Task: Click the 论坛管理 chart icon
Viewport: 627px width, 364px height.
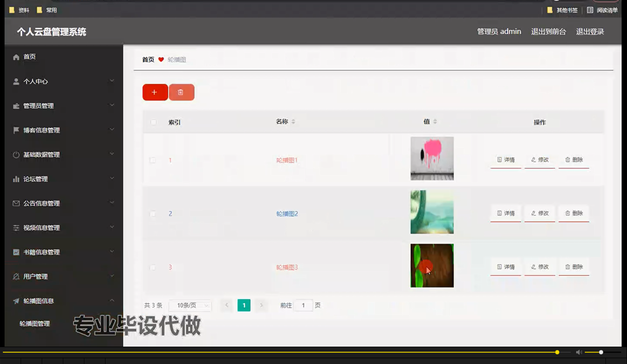Action: pos(15,179)
